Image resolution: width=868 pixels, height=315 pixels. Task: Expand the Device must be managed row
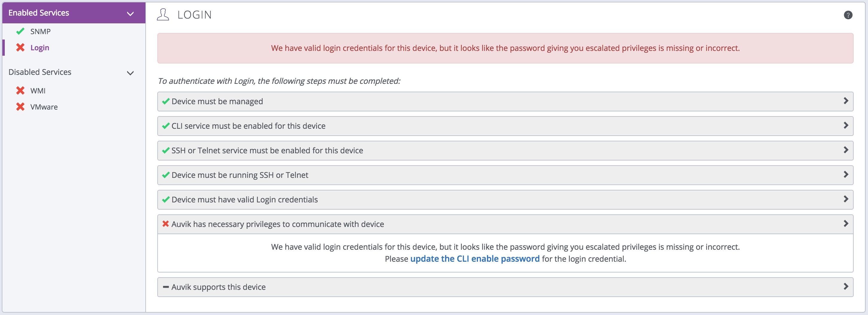(x=846, y=101)
